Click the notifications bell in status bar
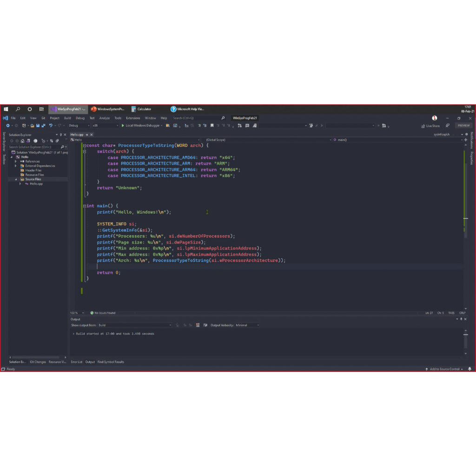 [469, 369]
